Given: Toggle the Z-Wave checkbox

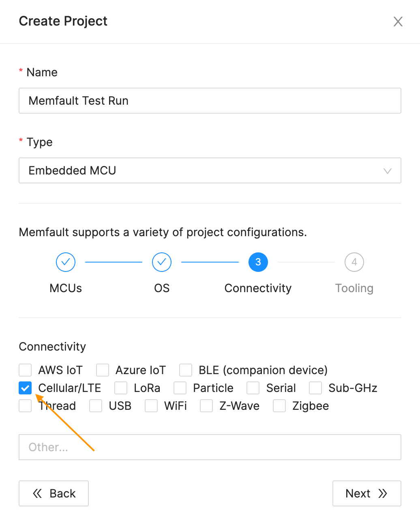Looking at the screenshot, I should tap(206, 406).
